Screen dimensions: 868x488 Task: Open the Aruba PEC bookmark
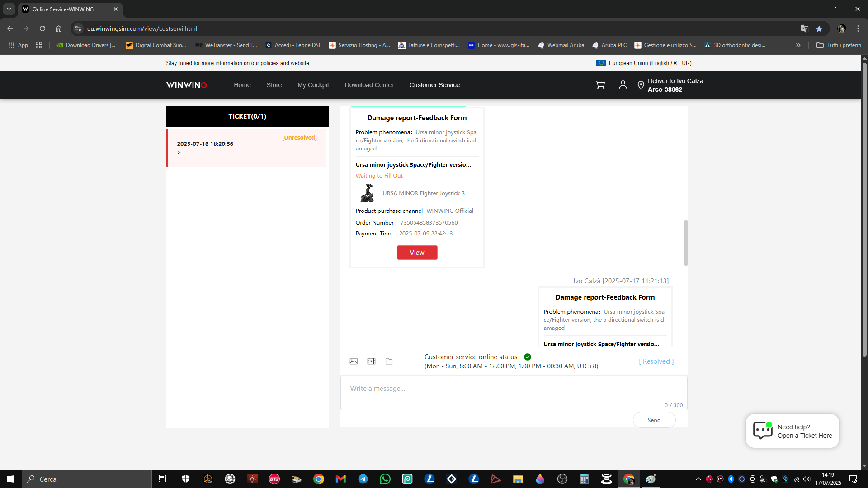point(609,45)
